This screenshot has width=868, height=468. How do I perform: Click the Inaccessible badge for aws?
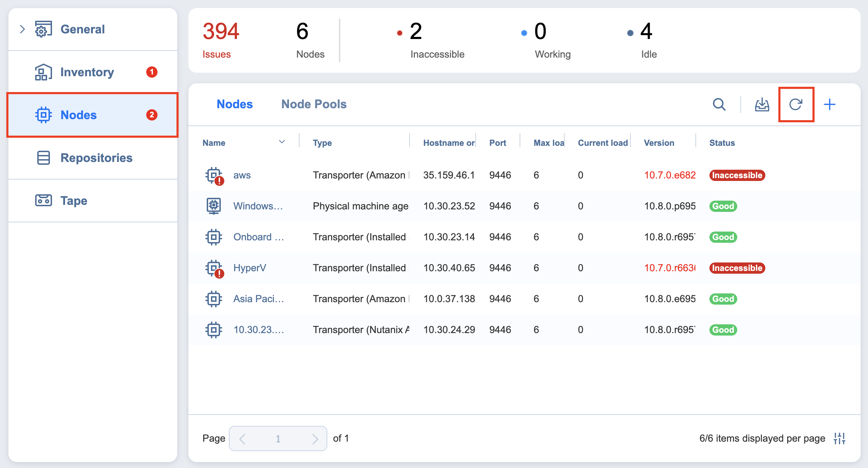tap(737, 175)
